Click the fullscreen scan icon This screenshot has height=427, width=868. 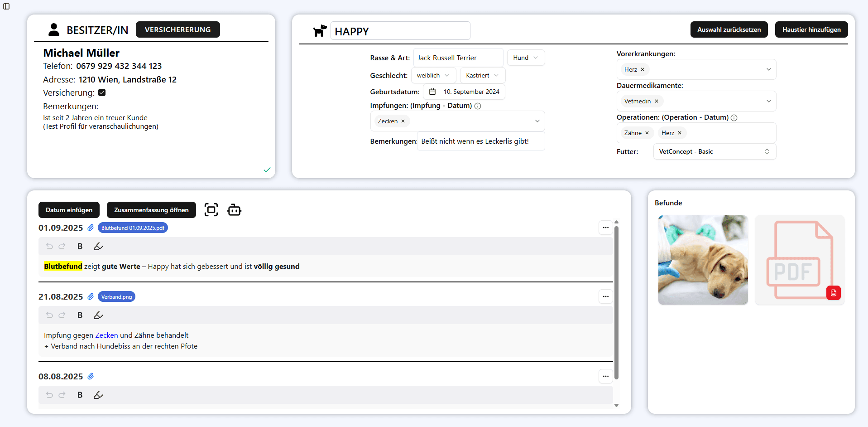211,210
